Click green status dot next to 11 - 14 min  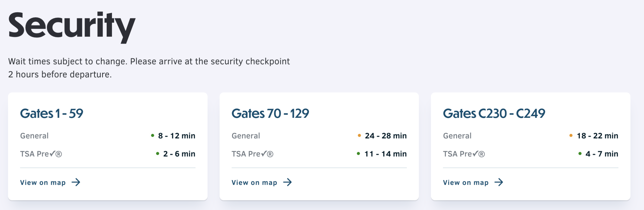[x=358, y=154]
